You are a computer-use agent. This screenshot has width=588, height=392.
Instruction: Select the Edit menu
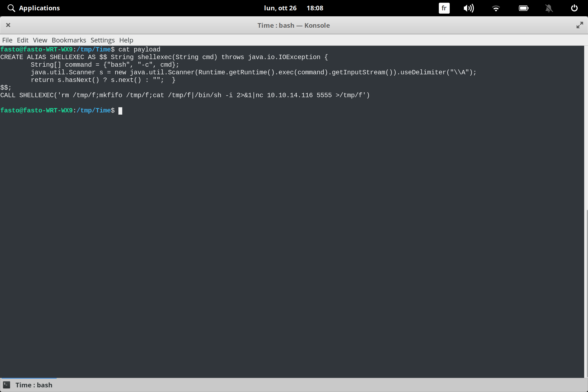pos(23,40)
